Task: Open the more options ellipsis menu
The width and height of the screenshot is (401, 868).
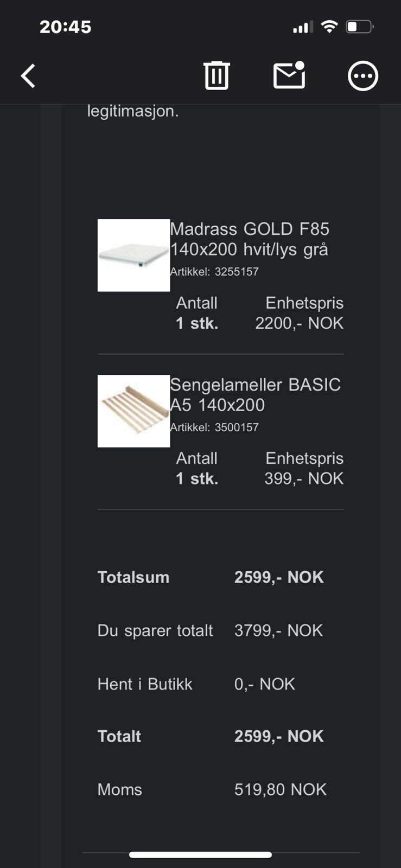Action: [x=362, y=76]
